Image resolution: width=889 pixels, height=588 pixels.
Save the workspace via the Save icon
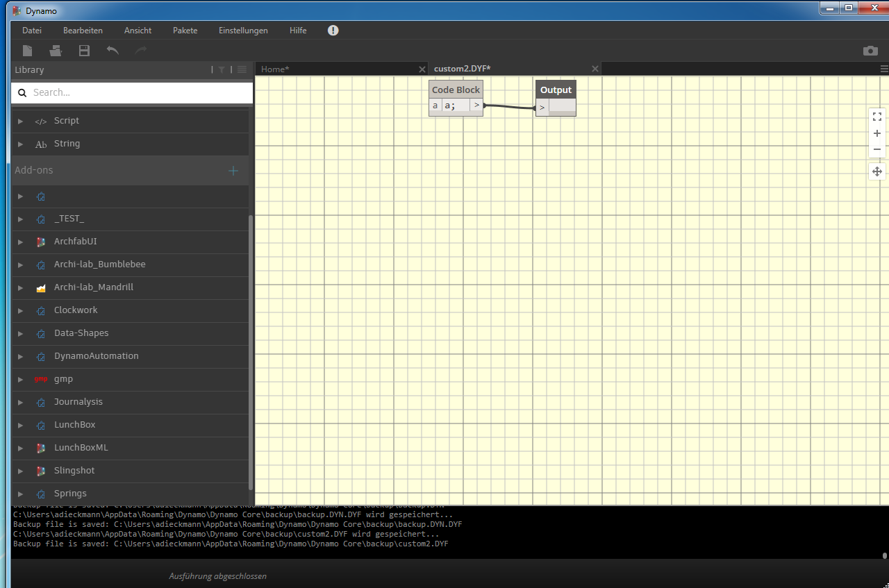click(x=83, y=50)
